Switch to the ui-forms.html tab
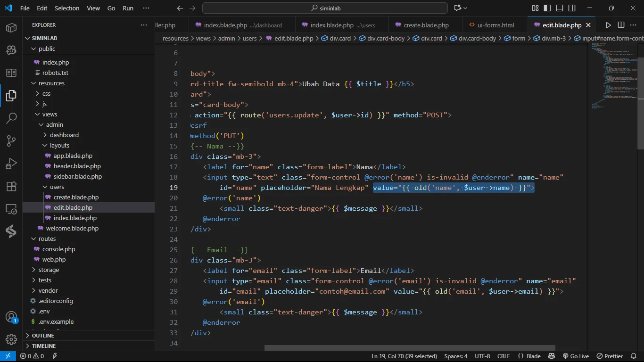The image size is (644, 362). tap(495, 25)
